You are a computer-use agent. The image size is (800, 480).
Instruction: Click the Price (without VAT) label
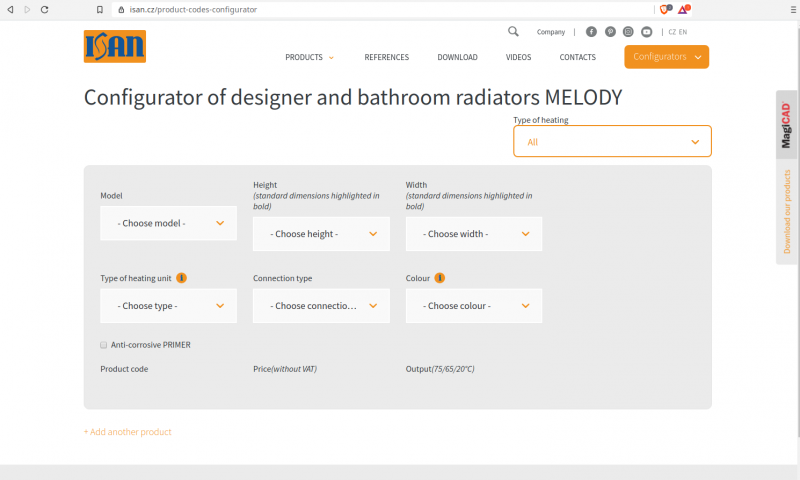(x=285, y=369)
